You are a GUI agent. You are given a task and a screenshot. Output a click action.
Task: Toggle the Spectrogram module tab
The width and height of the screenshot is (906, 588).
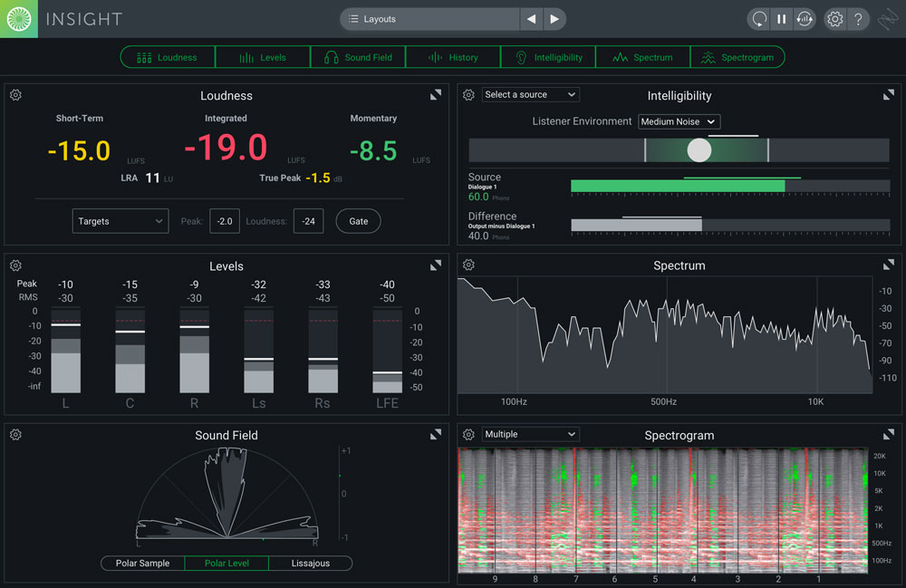pos(737,57)
